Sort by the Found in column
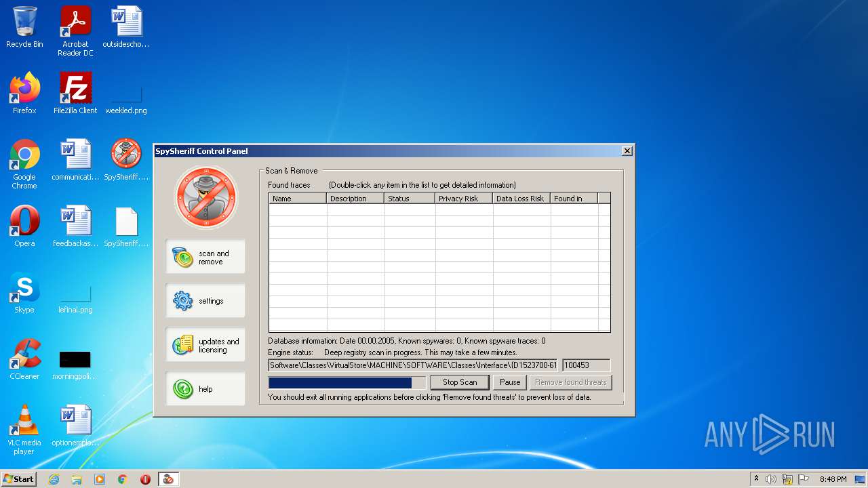Image resolution: width=868 pixels, height=488 pixels. [x=574, y=199]
